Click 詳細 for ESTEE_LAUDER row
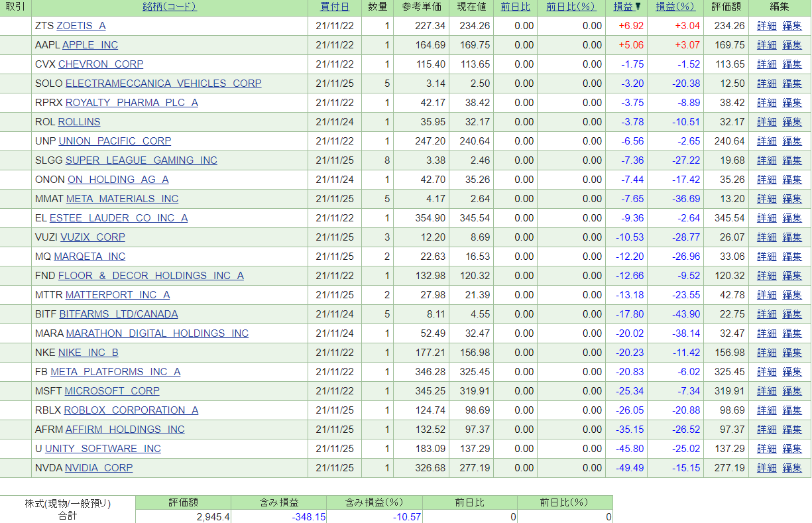Viewport: 812px width, 523px height. pos(766,218)
